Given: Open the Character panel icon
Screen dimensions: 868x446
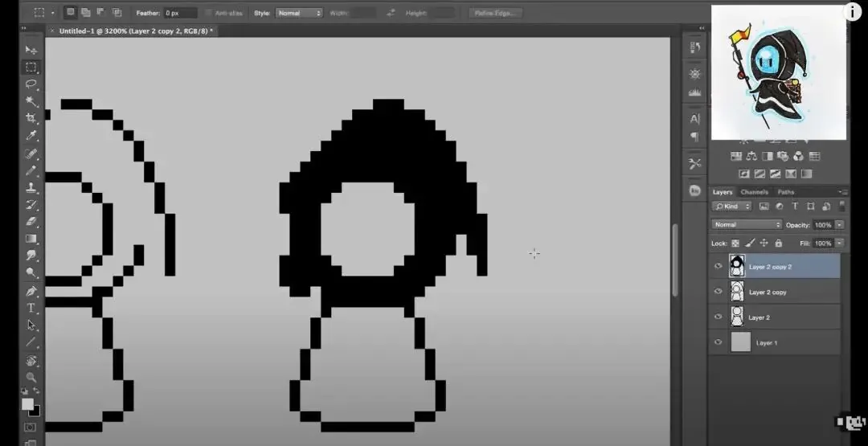Looking at the screenshot, I should click(694, 119).
